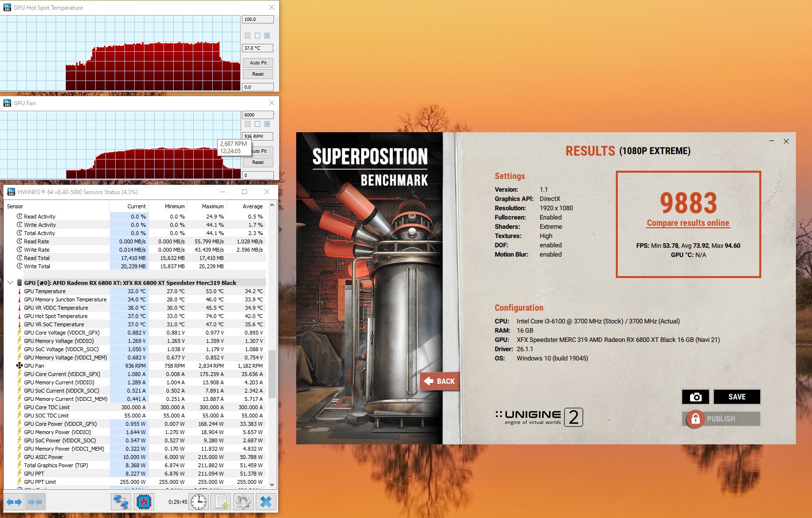The height and width of the screenshot is (518, 812).
Task: Click the Current column header
Action: coord(129,206)
